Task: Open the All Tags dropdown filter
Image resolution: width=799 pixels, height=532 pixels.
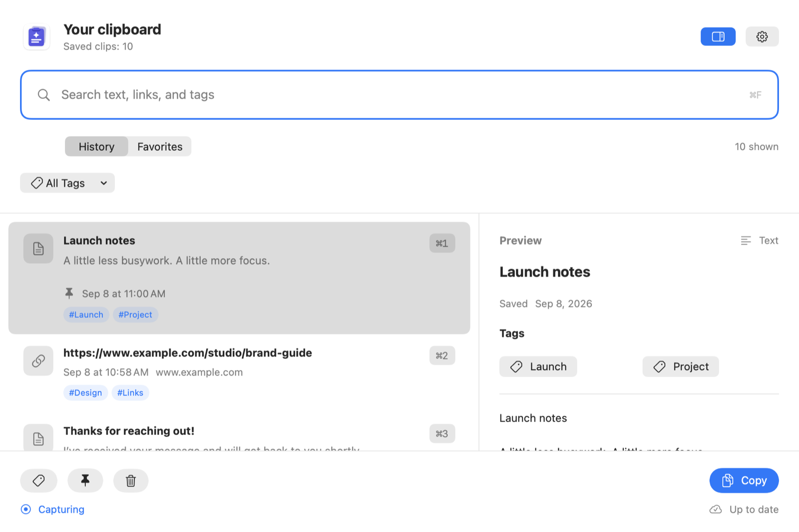Action: point(67,183)
